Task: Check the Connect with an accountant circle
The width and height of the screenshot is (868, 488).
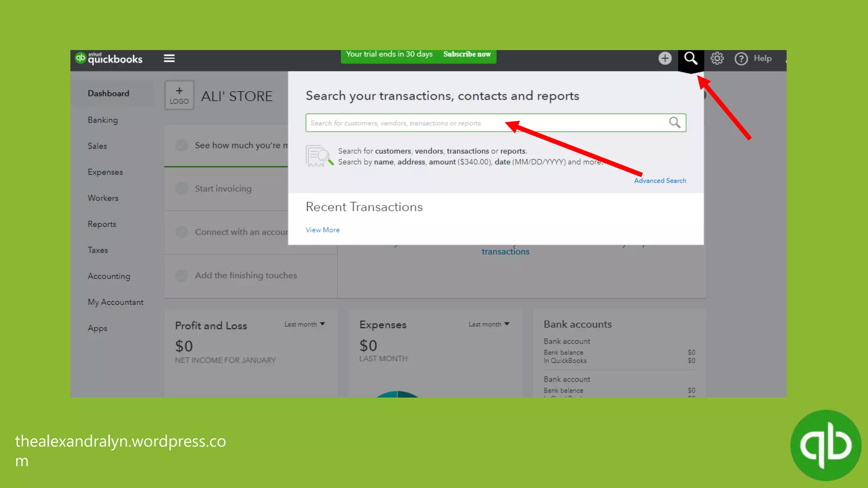Action: (181, 232)
